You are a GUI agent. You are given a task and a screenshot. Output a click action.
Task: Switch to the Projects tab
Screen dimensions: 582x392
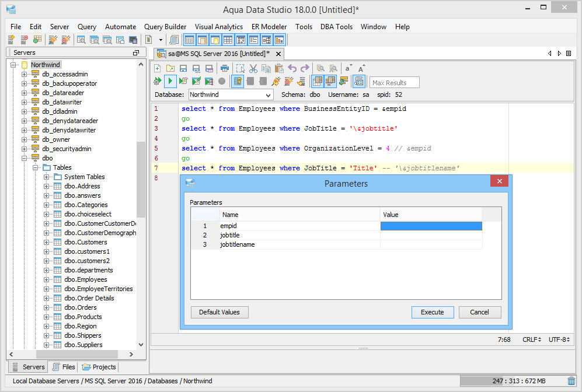coord(99,367)
